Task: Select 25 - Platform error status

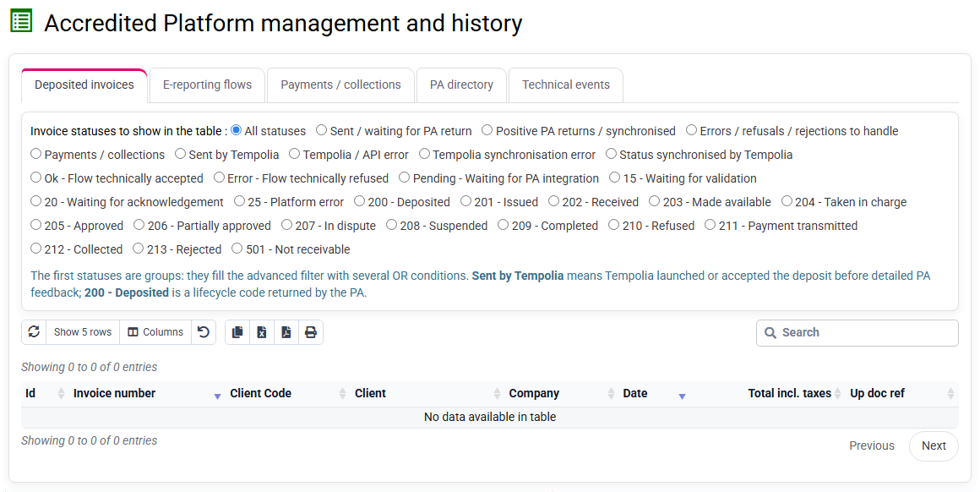Action: (x=239, y=201)
